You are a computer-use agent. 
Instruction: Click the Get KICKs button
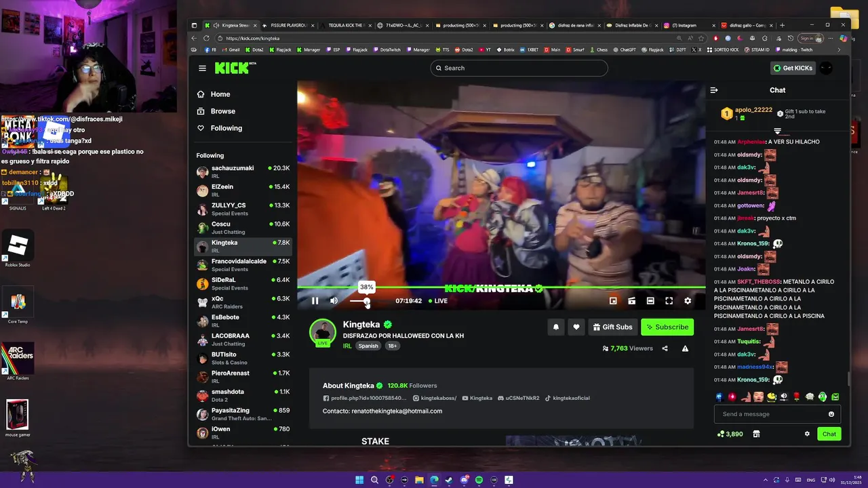(x=793, y=68)
